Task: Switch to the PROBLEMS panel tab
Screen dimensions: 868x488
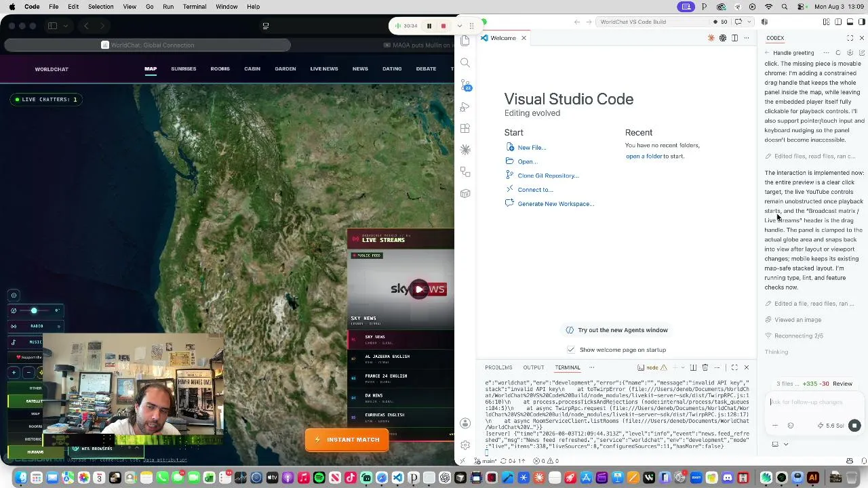Action: (498, 367)
